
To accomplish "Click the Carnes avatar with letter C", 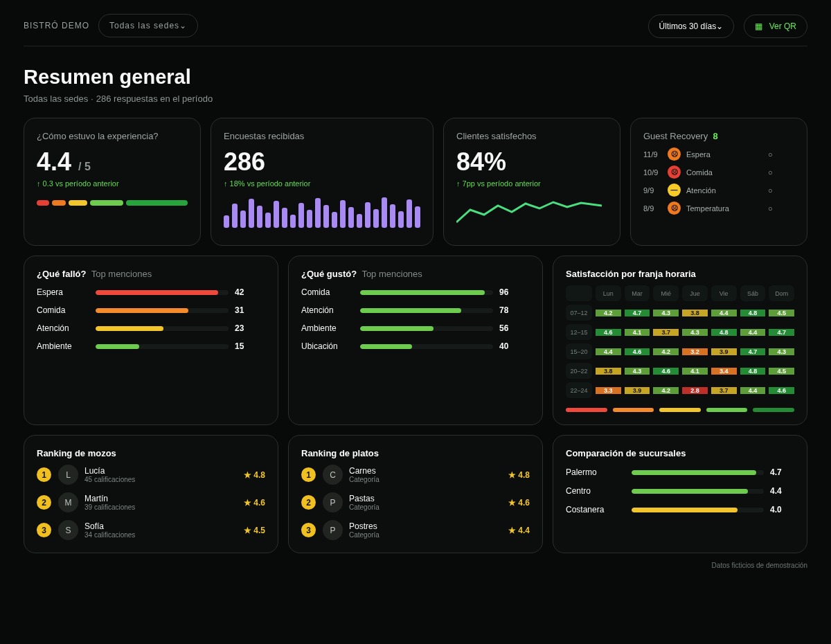I will 332,475.
